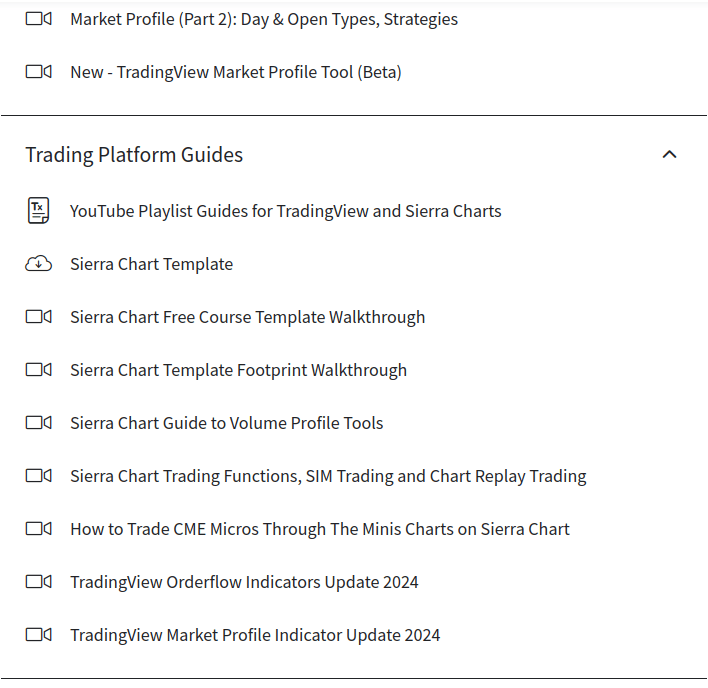The image size is (708, 688).
Task: Open TradingView Orderflow Indicators Update 2024 lesson
Action: 244,582
